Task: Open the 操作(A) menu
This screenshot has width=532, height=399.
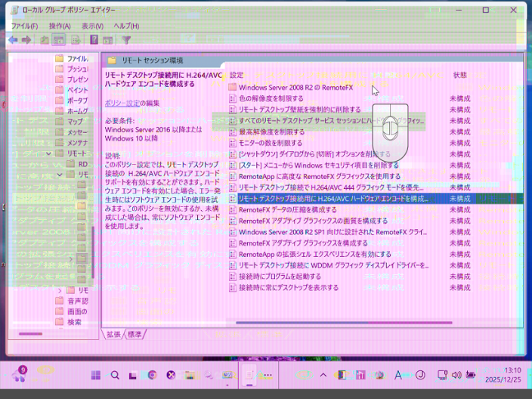Action: click(60, 25)
